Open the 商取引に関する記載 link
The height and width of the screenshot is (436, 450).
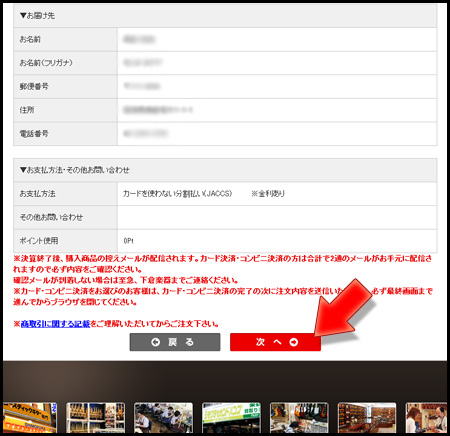tap(55, 324)
